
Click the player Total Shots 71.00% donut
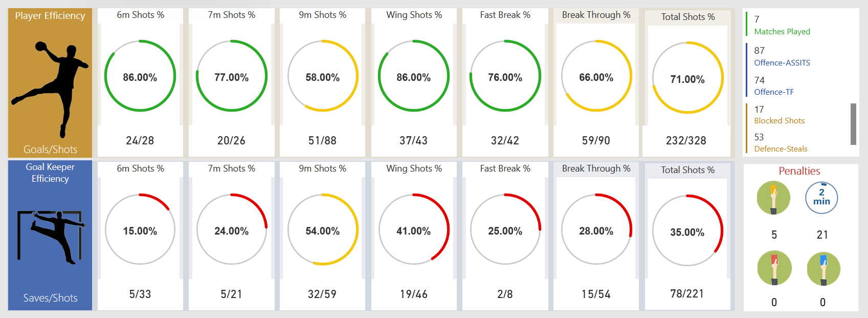(x=687, y=78)
